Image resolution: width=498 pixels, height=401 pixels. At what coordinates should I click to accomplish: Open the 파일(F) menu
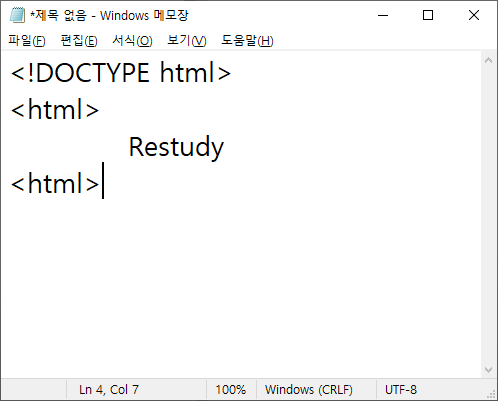point(27,41)
